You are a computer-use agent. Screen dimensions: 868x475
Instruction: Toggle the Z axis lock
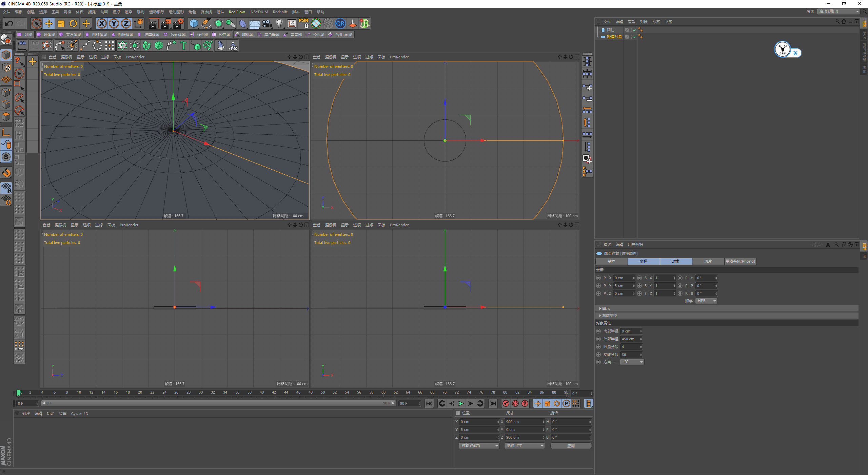pos(126,23)
